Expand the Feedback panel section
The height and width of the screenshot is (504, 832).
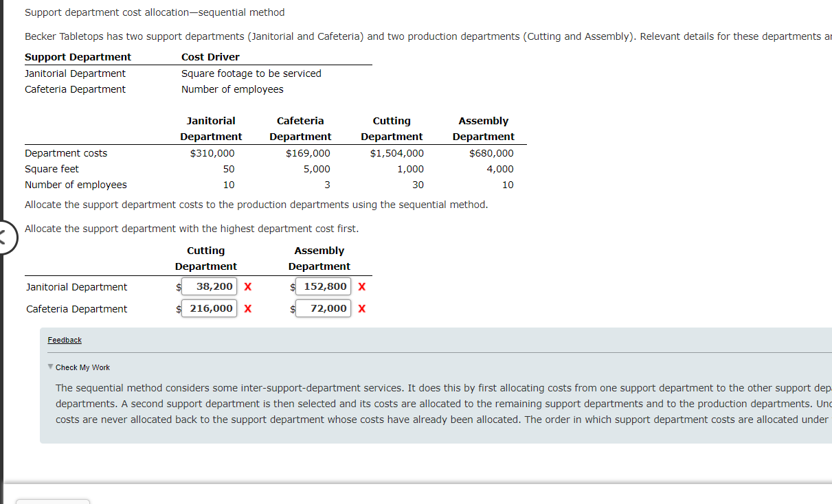pyautogui.click(x=64, y=339)
